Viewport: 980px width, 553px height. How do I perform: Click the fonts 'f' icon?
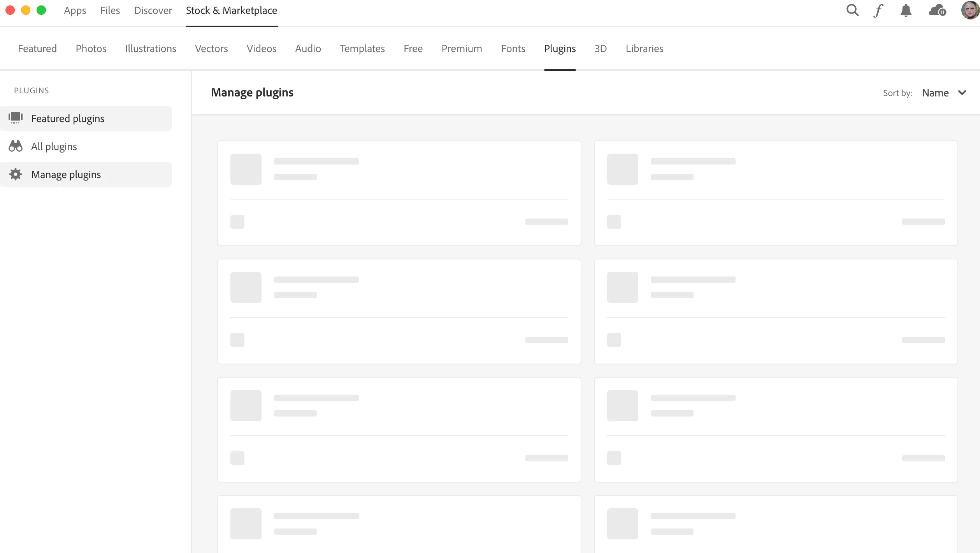878,10
